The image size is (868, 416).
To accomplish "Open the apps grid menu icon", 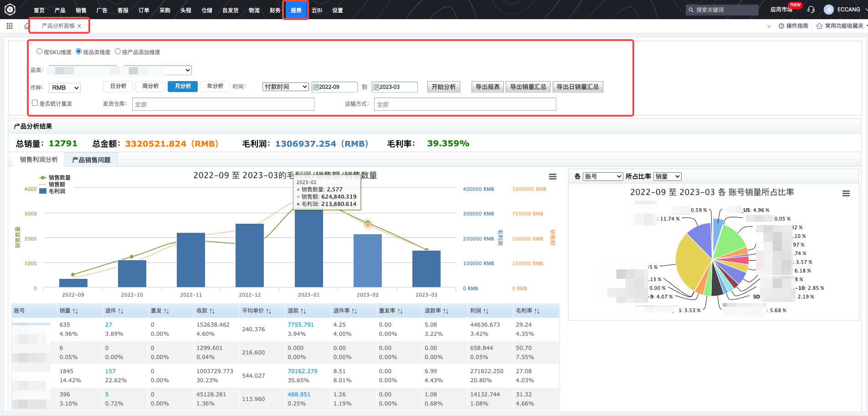I will 10,26.
